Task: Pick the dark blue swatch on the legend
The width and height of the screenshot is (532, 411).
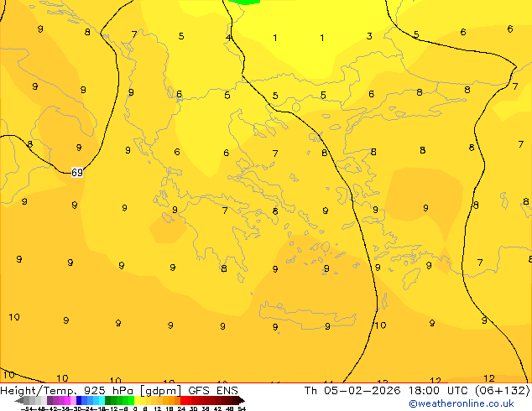Action: point(79,400)
